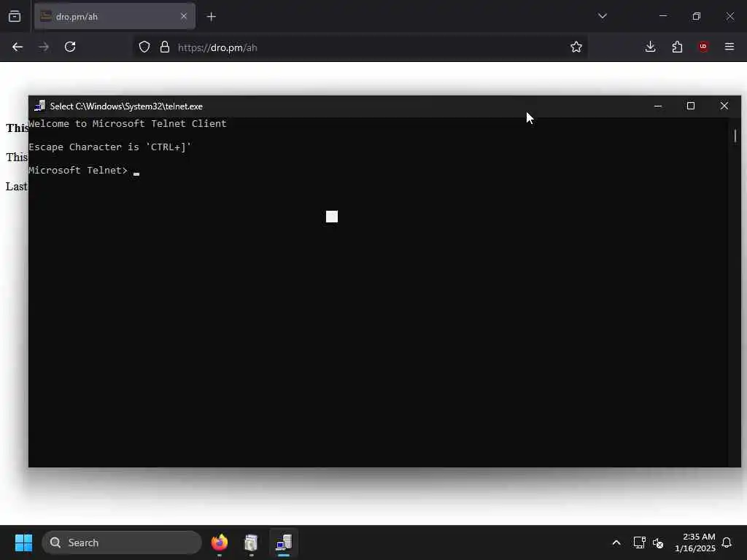Open the notifications bell icon
747x560 pixels.
pyautogui.click(x=727, y=542)
